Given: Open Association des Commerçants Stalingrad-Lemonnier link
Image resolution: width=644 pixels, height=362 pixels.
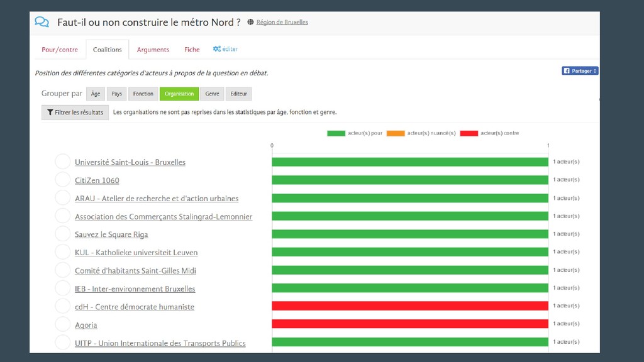Looking at the screenshot, I should point(164,216).
